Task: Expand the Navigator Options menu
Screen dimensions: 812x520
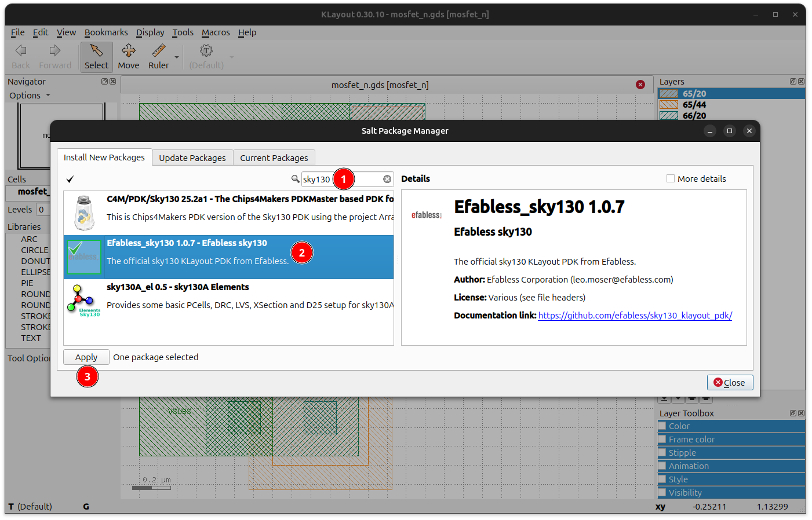Action: tap(30, 96)
